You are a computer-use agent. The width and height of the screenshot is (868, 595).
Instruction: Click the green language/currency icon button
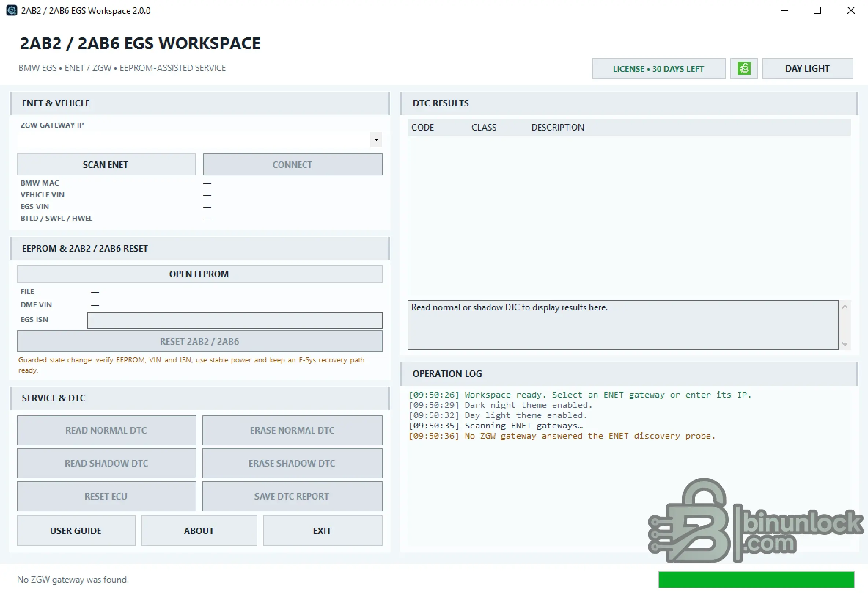[x=744, y=68]
